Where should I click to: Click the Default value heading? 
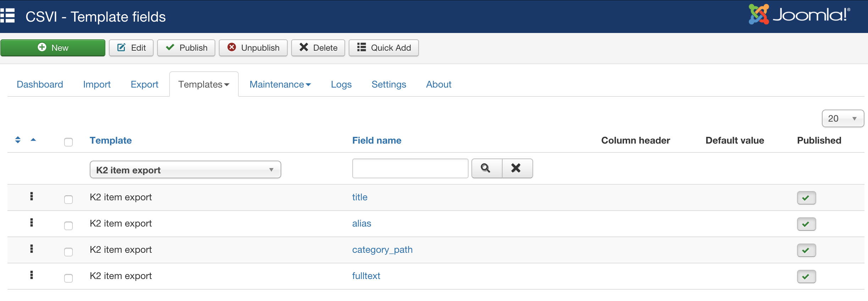735,140
